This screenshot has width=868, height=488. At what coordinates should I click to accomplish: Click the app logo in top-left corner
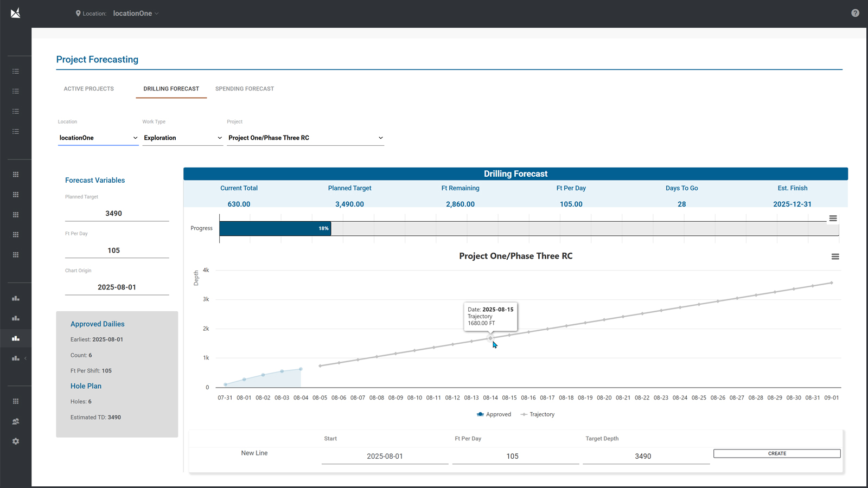pos(16,13)
